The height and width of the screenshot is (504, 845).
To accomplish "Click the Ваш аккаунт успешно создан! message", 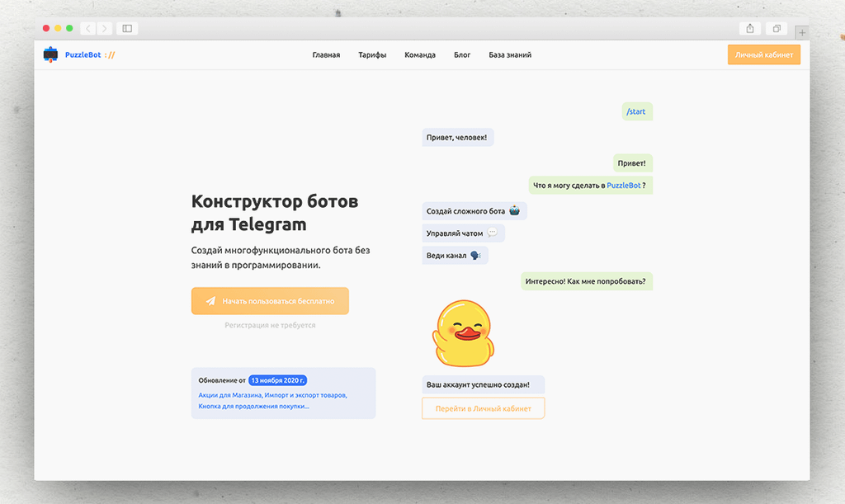I will coord(484,384).
